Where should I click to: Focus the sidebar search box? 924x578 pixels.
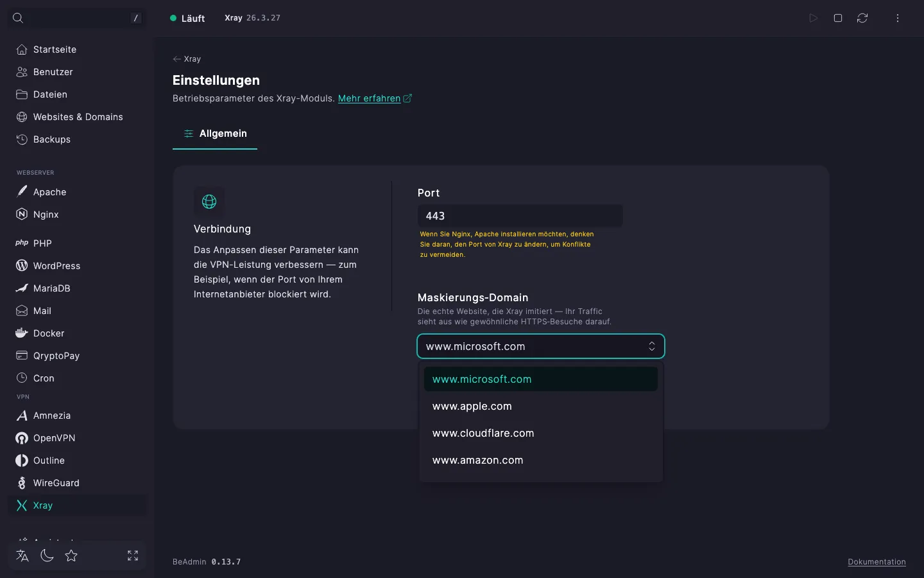pos(77,18)
